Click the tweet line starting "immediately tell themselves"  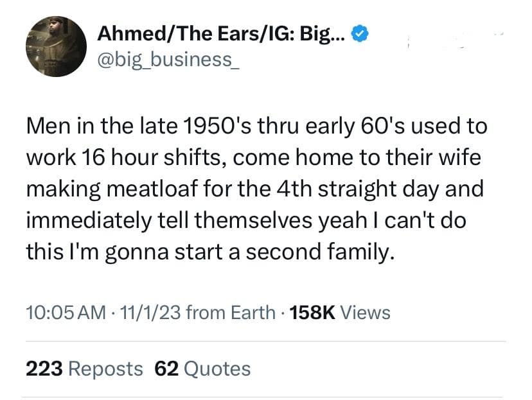(247, 222)
